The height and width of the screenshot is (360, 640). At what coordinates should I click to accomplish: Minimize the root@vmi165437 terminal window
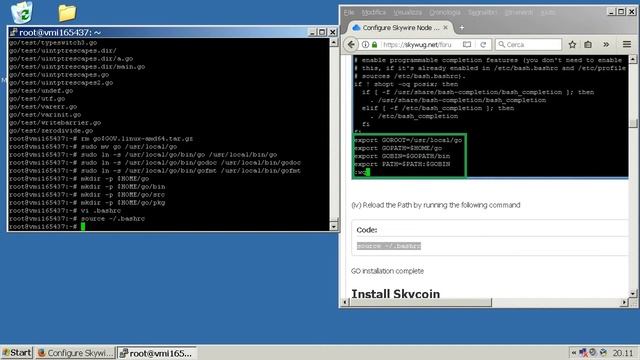(312, 32)
